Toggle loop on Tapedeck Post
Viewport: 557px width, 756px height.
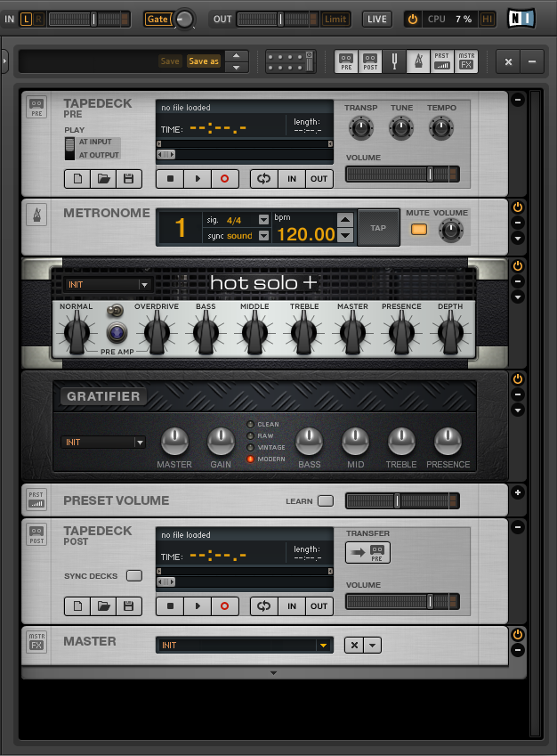(263, 606)
